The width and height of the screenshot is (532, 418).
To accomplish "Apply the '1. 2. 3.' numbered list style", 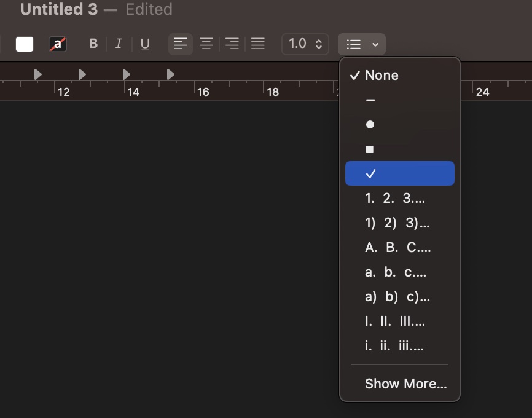I will [399, 198].
